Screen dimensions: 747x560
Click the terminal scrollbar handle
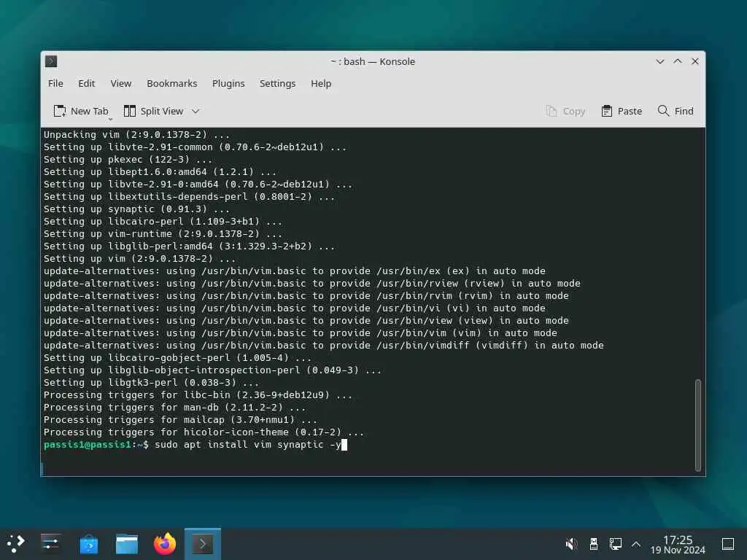[698, 425]
